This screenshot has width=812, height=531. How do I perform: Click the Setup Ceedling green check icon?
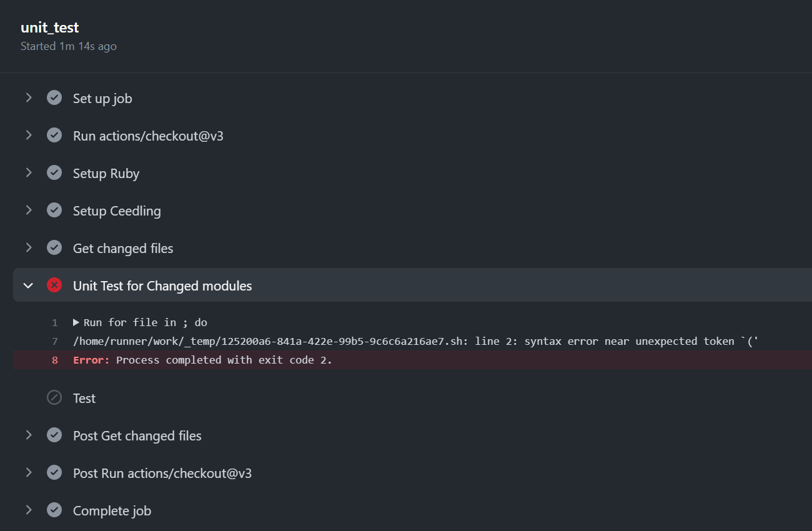coord(54,210)
